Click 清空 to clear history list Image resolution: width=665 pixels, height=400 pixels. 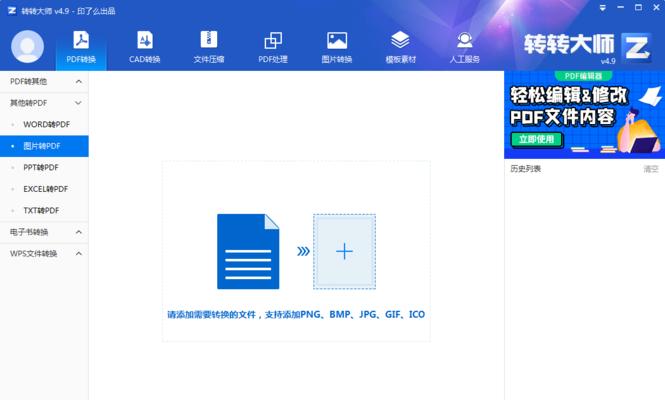pos(651,169)
